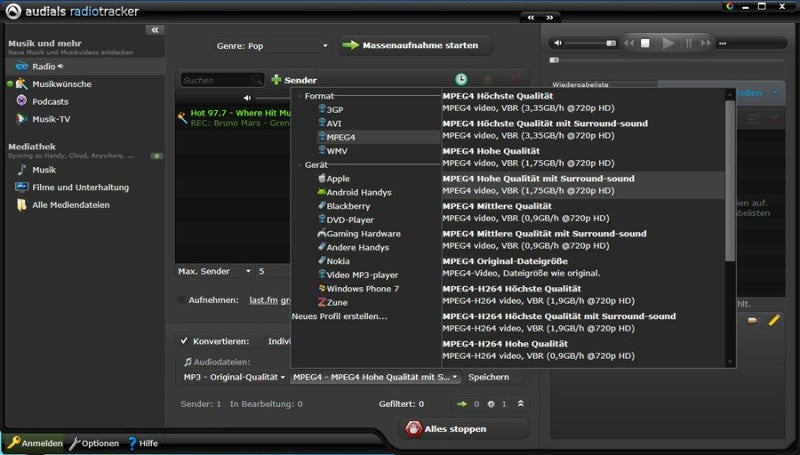This screenshot has height=455, width=800.
Task: Select Gaming Hardware profile
Action: (x=359, y=233)
